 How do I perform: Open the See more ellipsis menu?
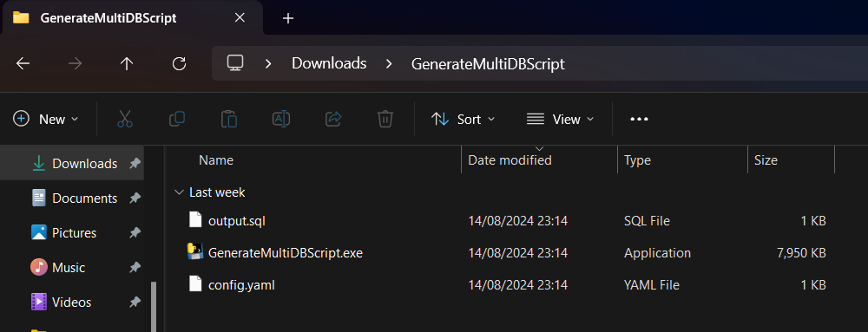coord(640,119)
